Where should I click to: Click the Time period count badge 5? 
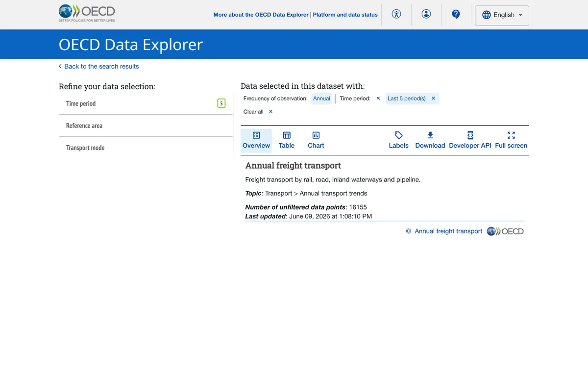(221, 104)
